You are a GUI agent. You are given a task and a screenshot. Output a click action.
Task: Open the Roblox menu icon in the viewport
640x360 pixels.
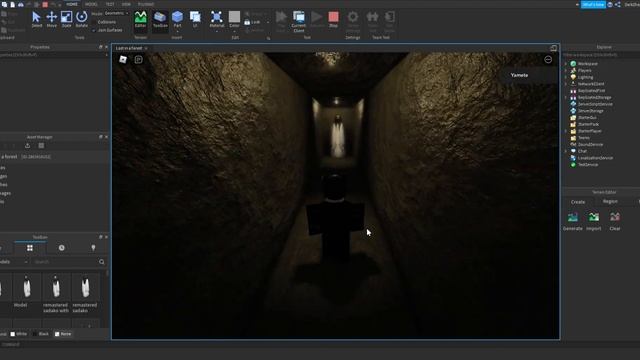[123, 60]
